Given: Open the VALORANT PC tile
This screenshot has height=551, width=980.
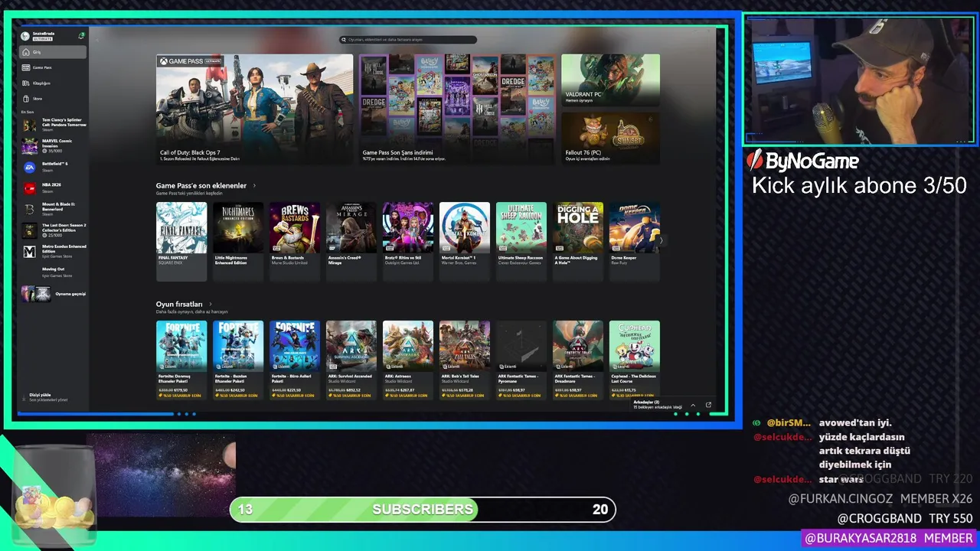Looking at the screenshot, I should pyautogui.click(x=610, y=80).
